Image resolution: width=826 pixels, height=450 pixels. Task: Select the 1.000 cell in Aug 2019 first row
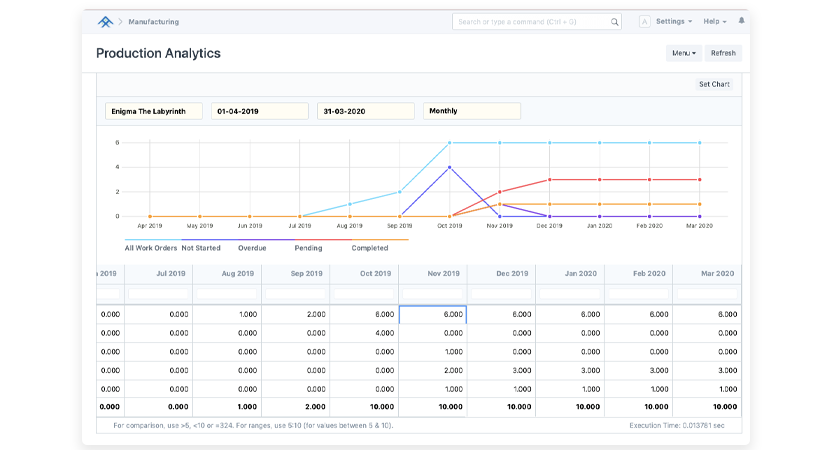click(227, 315)
